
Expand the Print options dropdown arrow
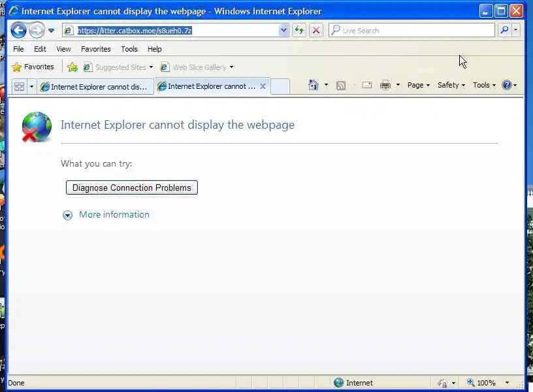click(398, 85)
